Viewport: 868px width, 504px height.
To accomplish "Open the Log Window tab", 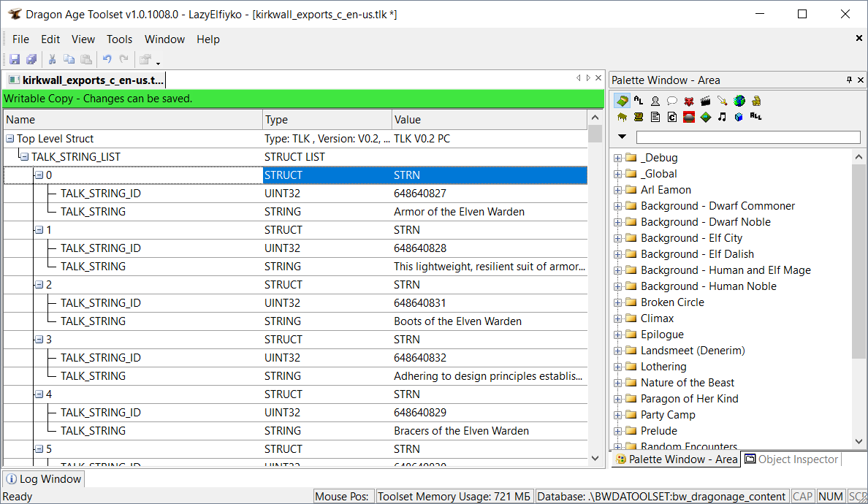I will coord(44,479).
